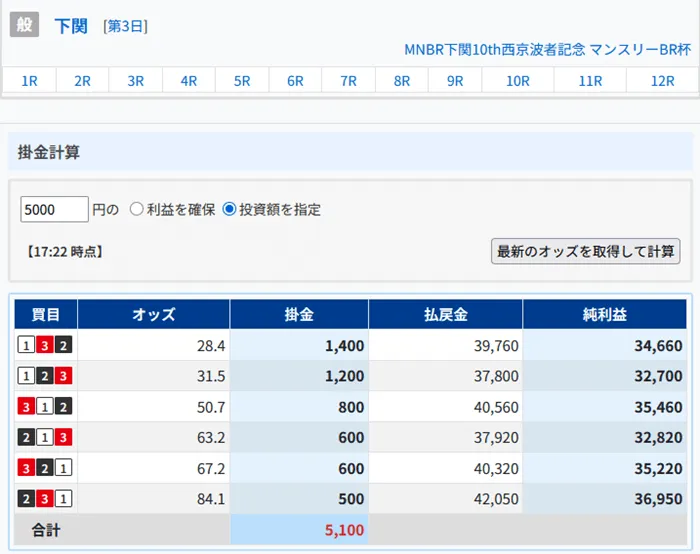Click the 3-2-1 bet combination icons

(x=45, y=468)
